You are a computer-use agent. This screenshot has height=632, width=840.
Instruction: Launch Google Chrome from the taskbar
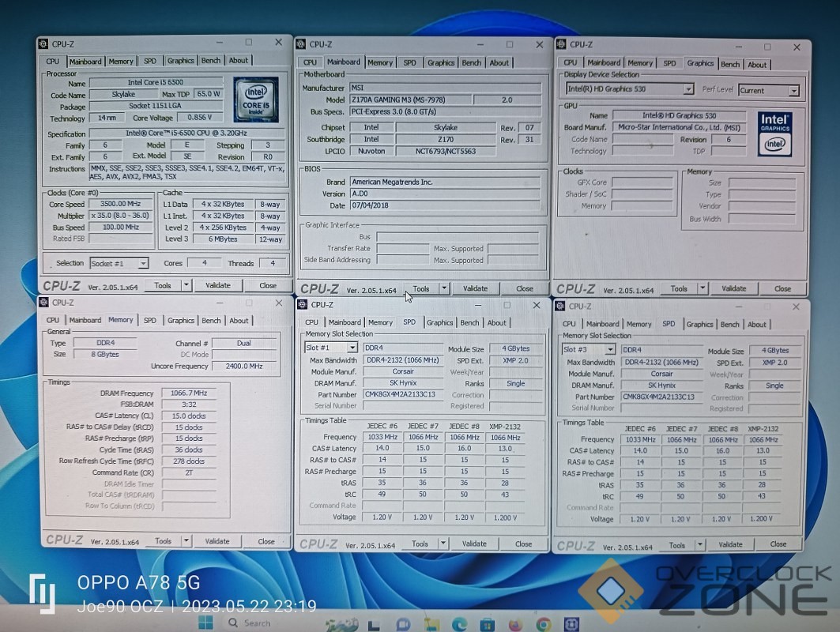(543, 625)
